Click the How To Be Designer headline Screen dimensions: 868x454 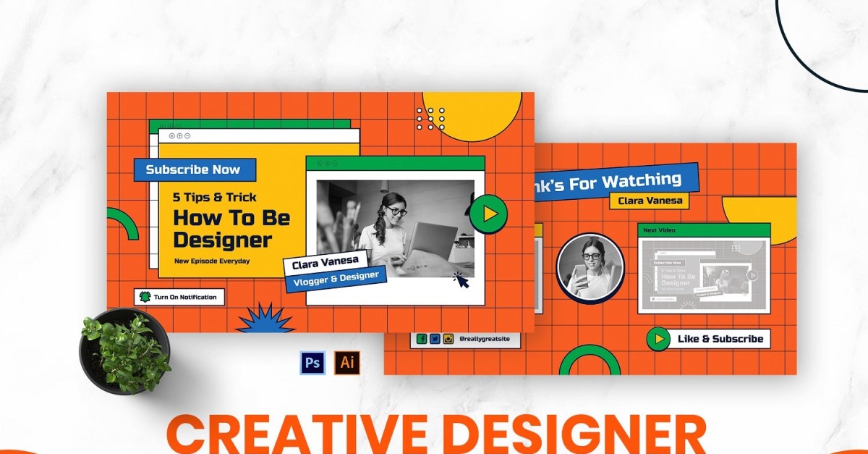pos(231,229)
